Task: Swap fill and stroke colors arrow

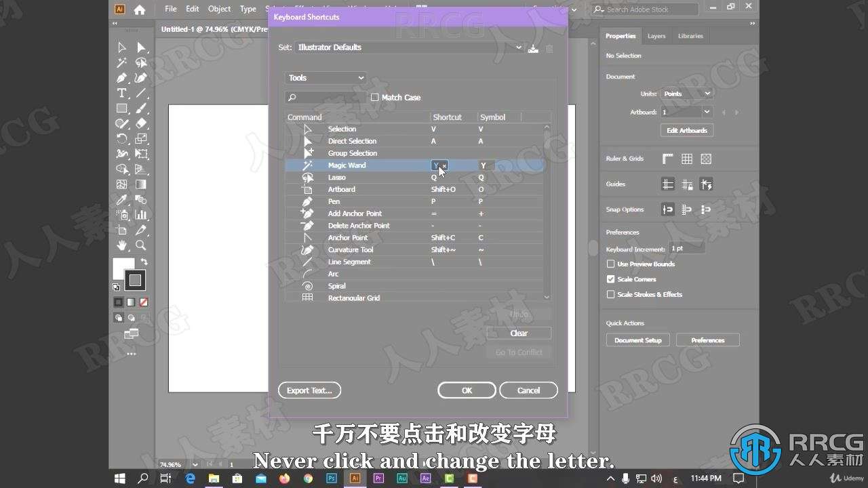Action: [144, 262]
